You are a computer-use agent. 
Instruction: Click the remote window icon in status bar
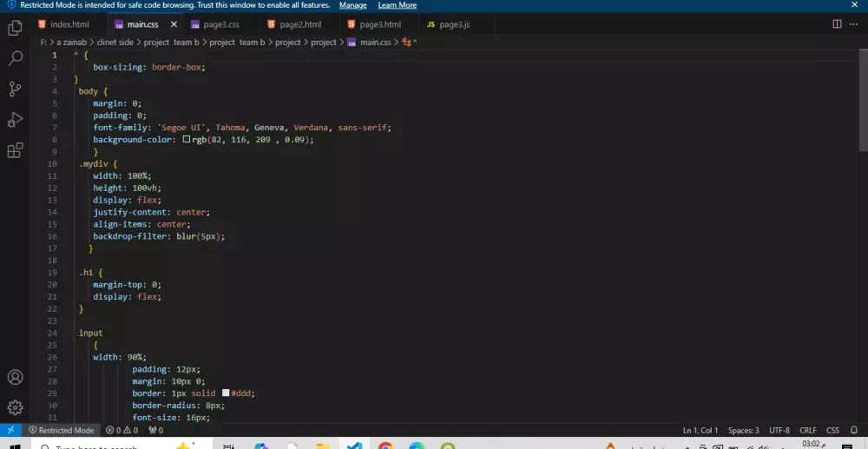[10, 430]
